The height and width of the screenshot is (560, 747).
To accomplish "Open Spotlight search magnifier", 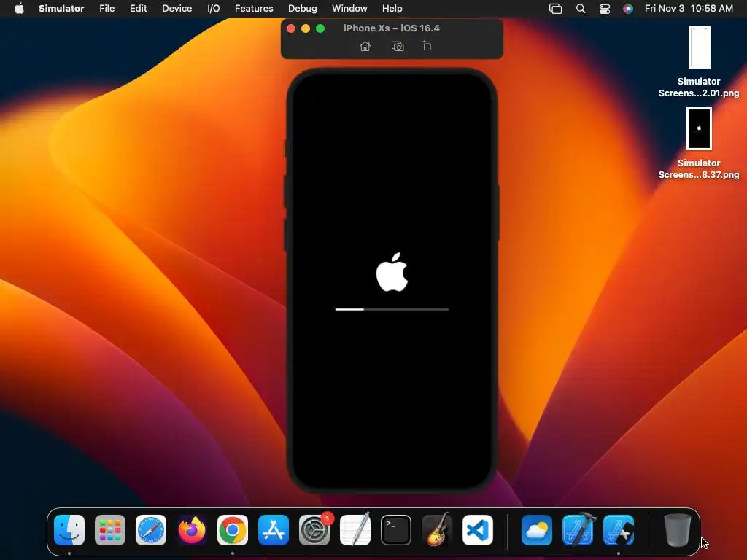I will pyautogui.click(x=580, y=9).
